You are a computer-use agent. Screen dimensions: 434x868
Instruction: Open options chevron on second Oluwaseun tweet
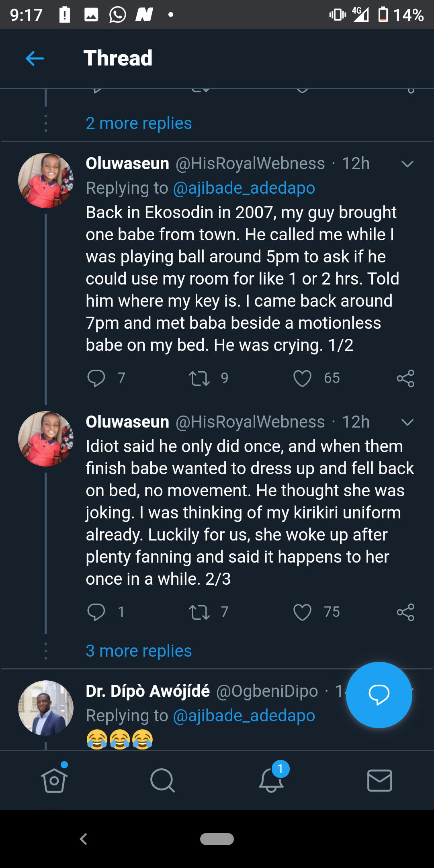[x=407, y=422]
